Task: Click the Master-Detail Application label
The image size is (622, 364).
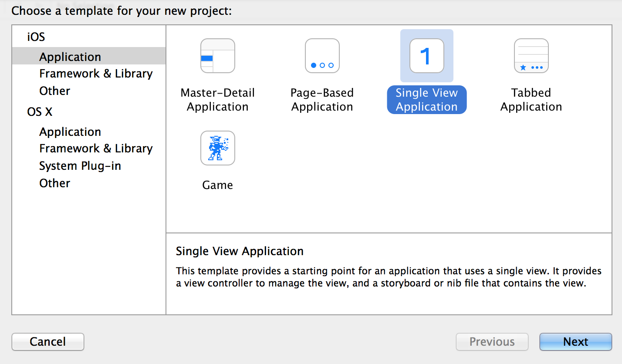Action: tap(218, 100)
